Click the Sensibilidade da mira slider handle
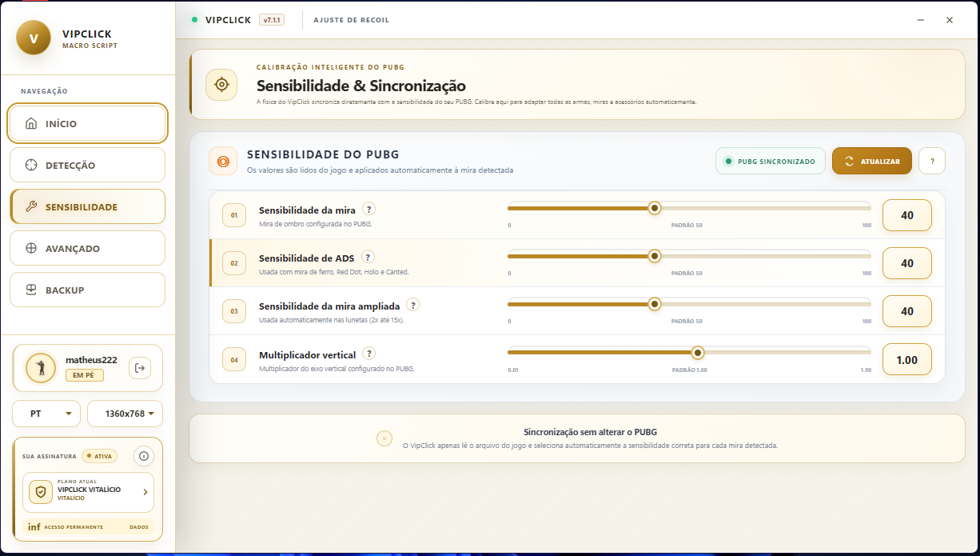Viewport: 980px width, 556px height. coord(655,208)
